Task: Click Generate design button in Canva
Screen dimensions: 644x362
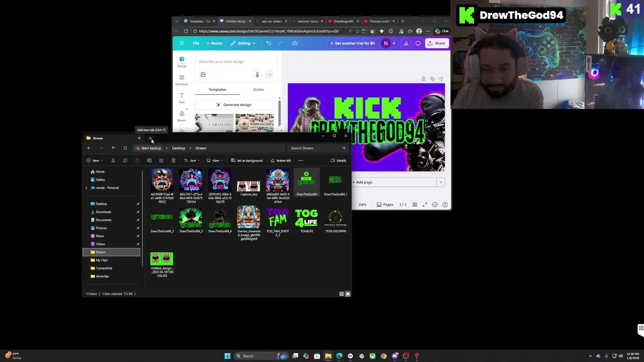Action: pos(234,105)
